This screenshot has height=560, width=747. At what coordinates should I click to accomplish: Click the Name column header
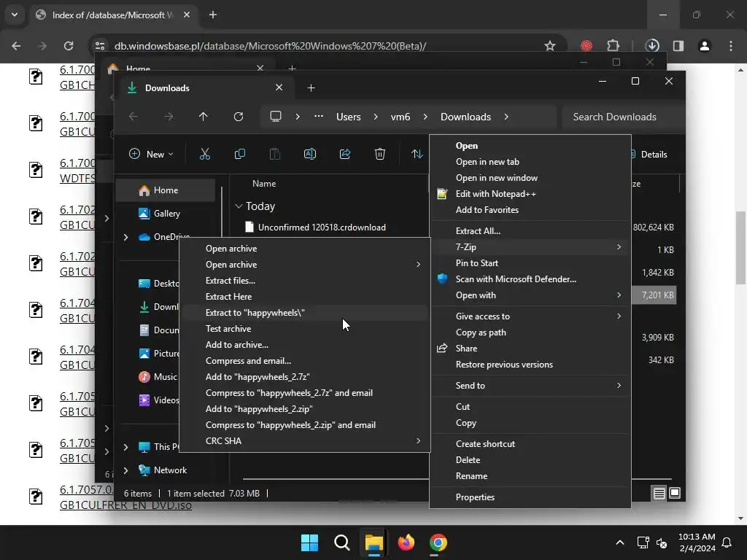(x=264, y=183)
